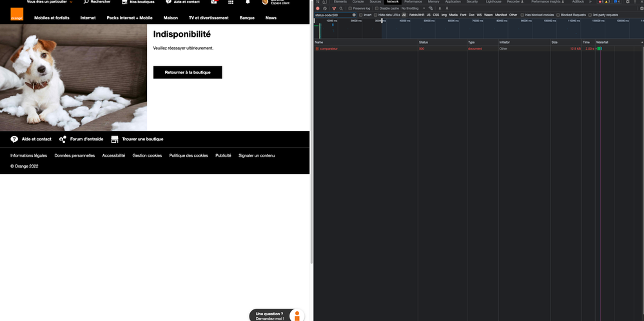Activate the inspect element picker icon
This screenshot has height=321, width=644.
coord(318,2)
